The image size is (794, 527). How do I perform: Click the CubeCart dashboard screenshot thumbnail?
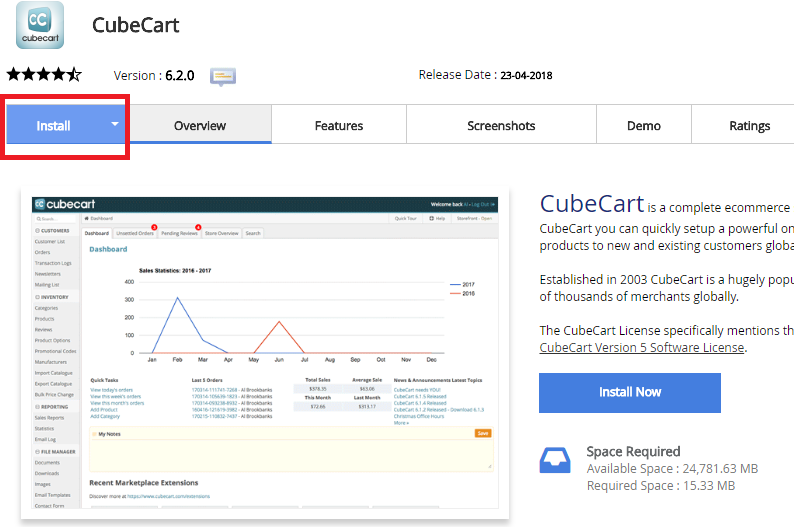[x=265, y=353]
